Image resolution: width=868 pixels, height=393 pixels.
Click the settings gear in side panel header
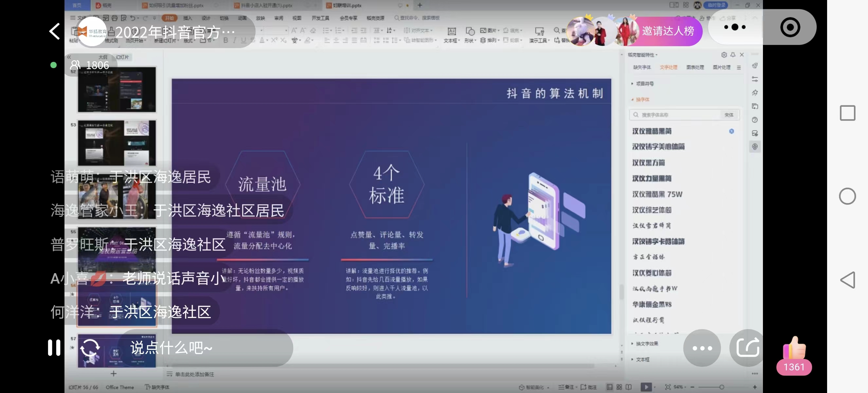(x=724, y=55)
